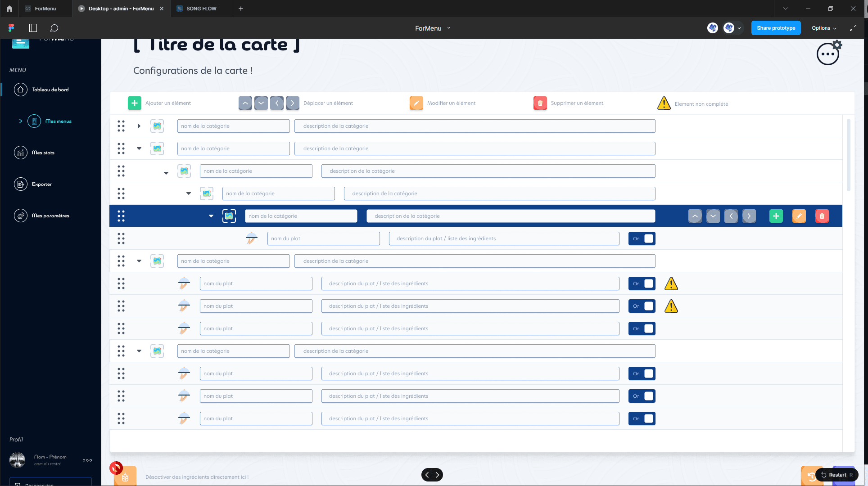Enter fullscreen via expand arrows icon
Screen dimensions: 868x486
click(853, 28)
